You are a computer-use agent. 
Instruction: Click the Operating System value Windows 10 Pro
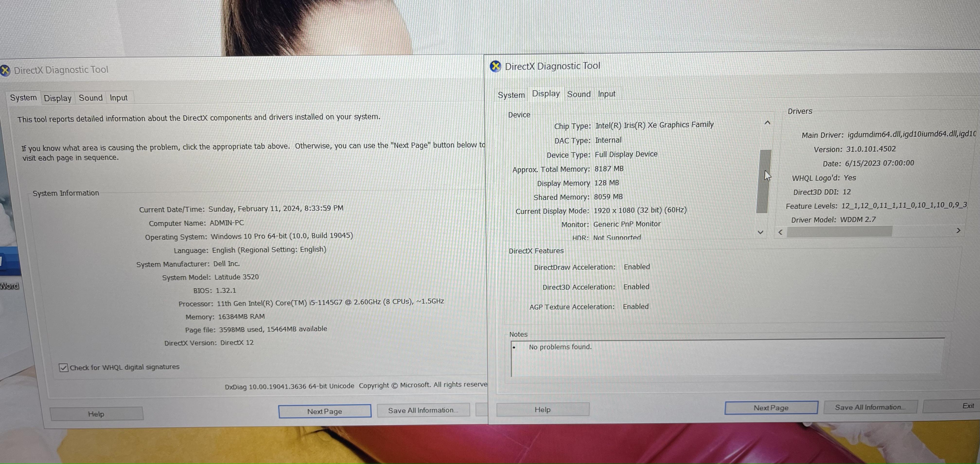(x=282, y=236)
